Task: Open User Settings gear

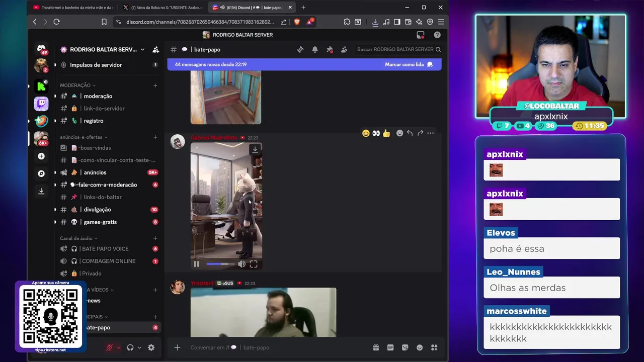Action: (x=151, y=347)
